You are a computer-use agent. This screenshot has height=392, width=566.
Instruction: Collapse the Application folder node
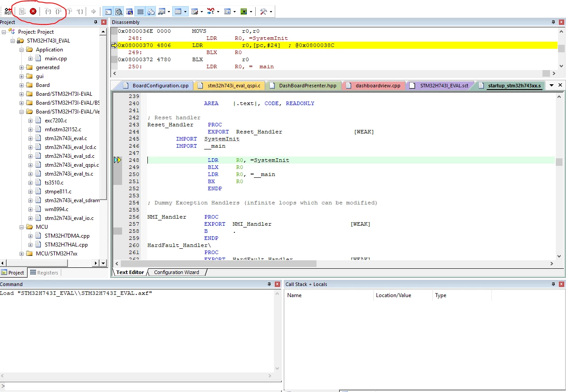22,50
